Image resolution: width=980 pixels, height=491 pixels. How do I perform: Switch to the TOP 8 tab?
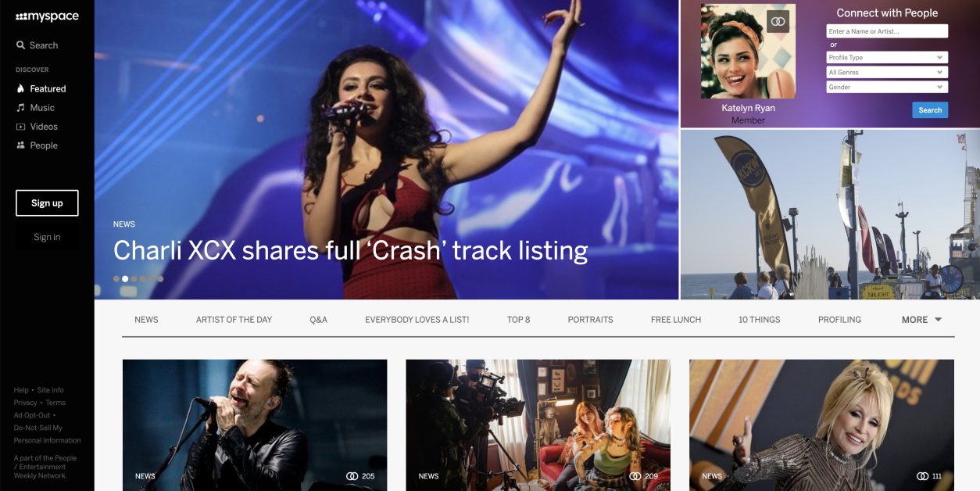coord(519,320)
